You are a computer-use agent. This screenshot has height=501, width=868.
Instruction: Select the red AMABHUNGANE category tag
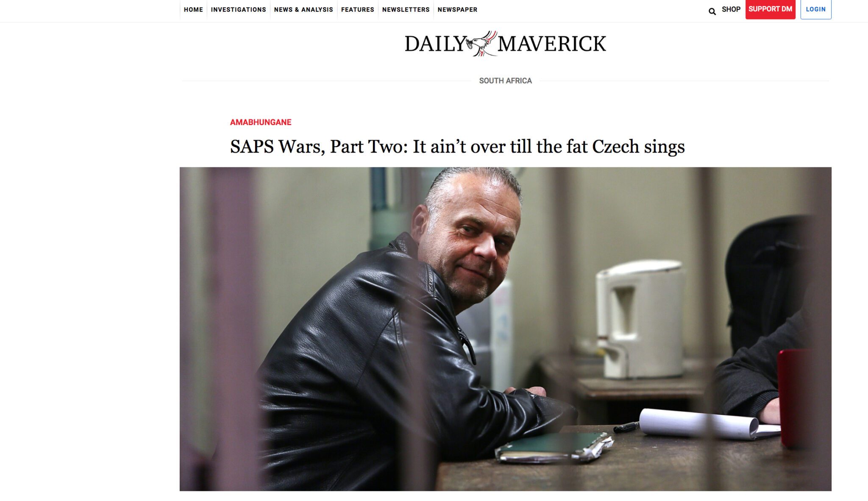(x=261, y=122)
